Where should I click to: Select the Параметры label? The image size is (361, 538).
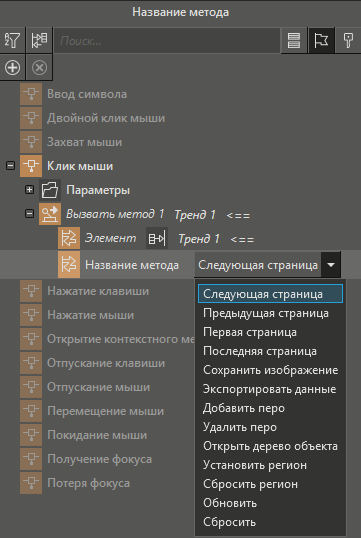(98, 190)
